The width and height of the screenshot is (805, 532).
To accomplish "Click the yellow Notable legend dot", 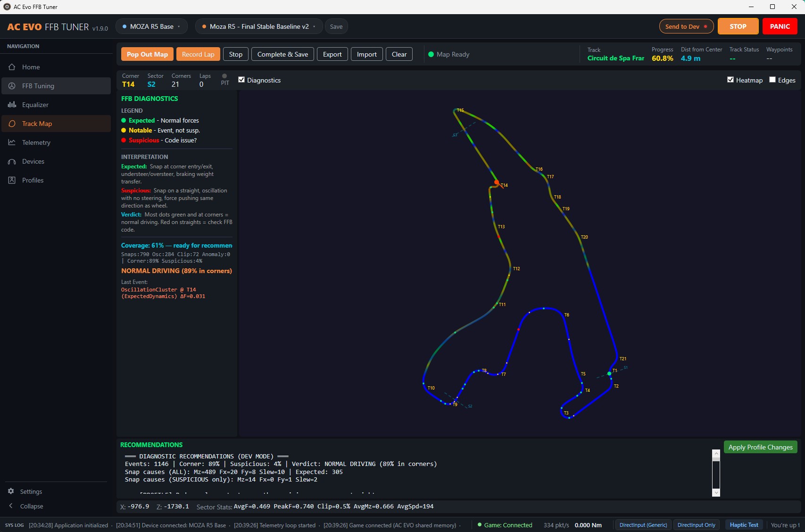I will coord(124,130).
